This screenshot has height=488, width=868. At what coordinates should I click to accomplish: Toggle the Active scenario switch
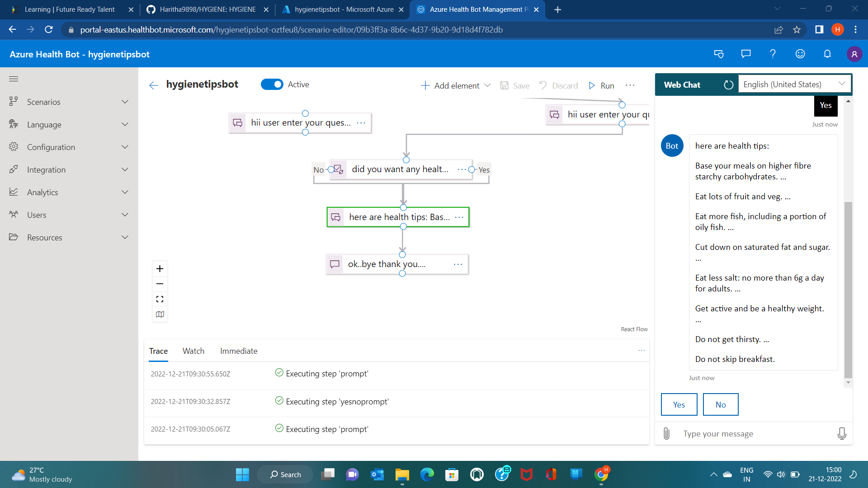point(272,84)
